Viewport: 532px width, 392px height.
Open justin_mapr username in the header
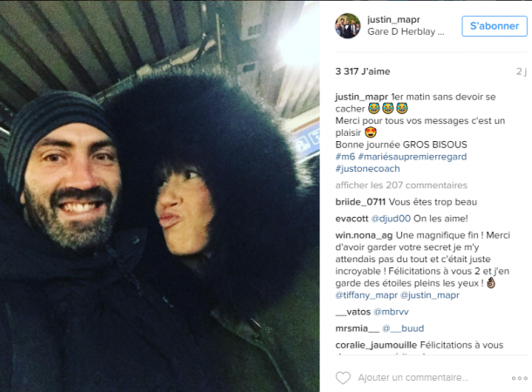pos(393,20)
